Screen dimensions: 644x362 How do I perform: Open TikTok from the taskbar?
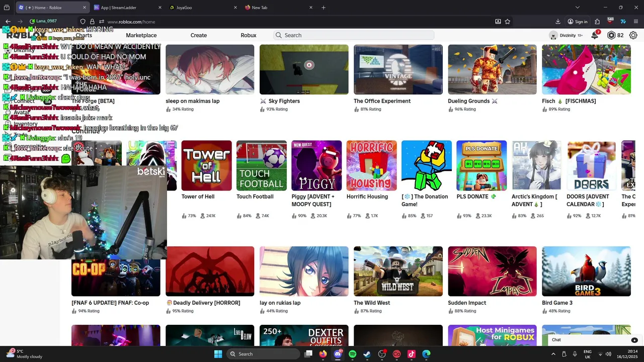(x=412, y=354)
